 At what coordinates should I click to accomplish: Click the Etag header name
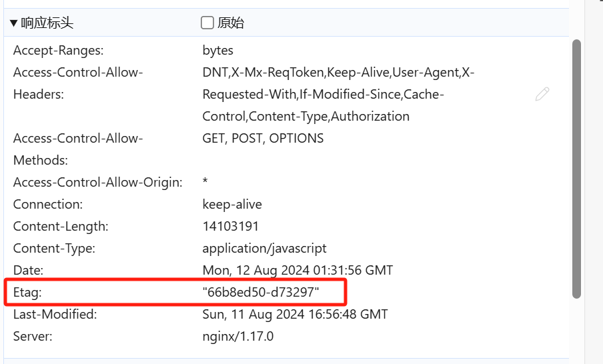27,293
